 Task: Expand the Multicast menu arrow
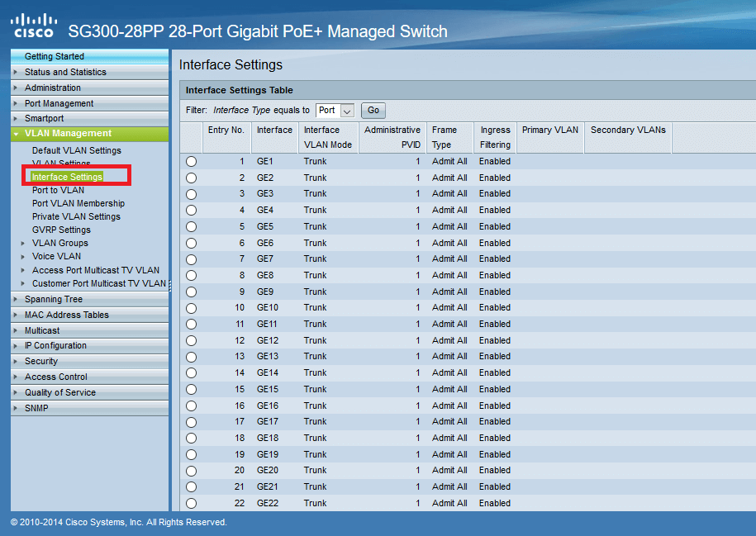pyautogui.click(x=16, y=330)
